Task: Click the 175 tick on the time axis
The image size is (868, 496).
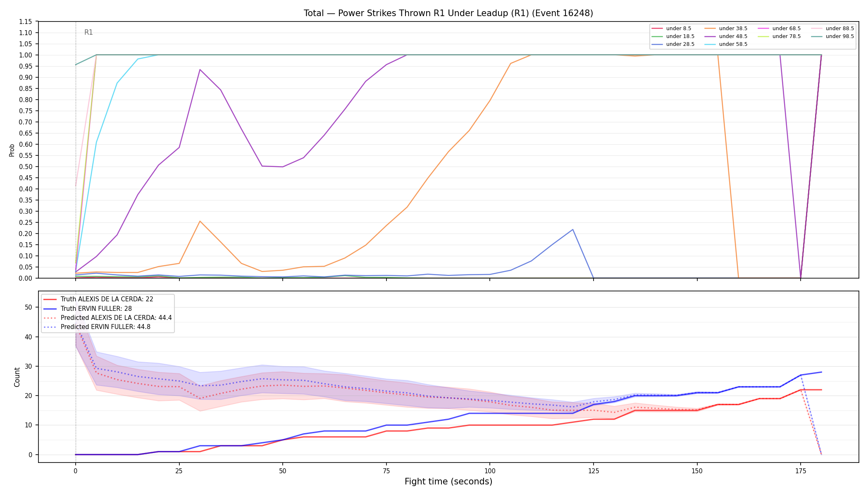Action: pyautogui.click(x=801, y=470)
